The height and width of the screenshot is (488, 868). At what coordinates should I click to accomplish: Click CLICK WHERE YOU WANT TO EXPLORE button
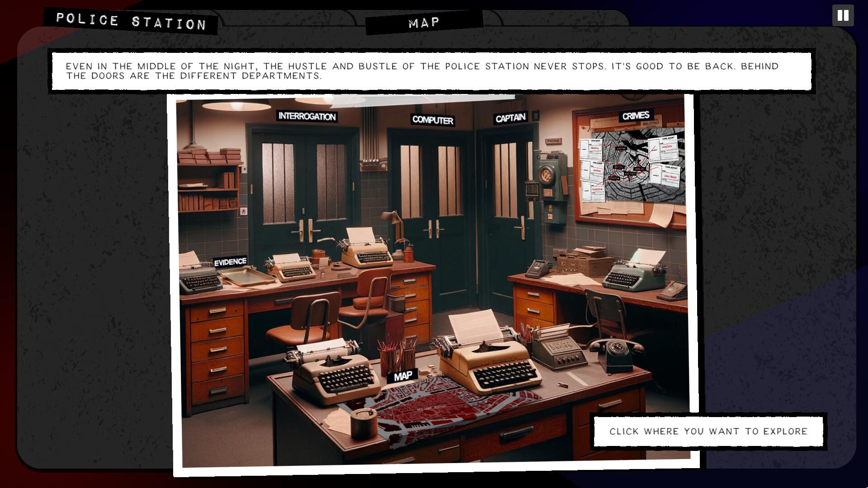[708, 431]
